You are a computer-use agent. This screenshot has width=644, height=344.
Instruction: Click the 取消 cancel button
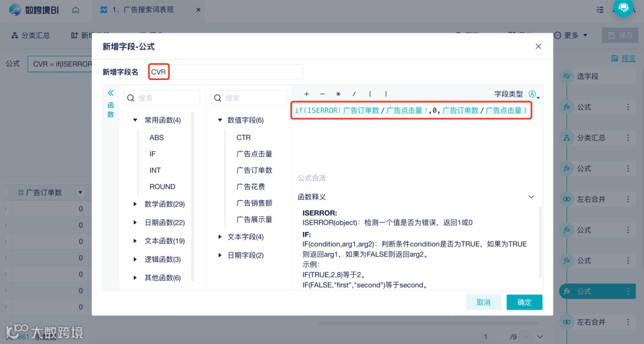click(484, 302)
